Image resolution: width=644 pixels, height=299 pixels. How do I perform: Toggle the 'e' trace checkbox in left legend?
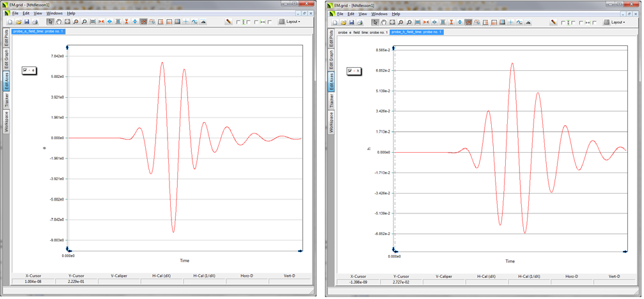(x=26, y=70)
